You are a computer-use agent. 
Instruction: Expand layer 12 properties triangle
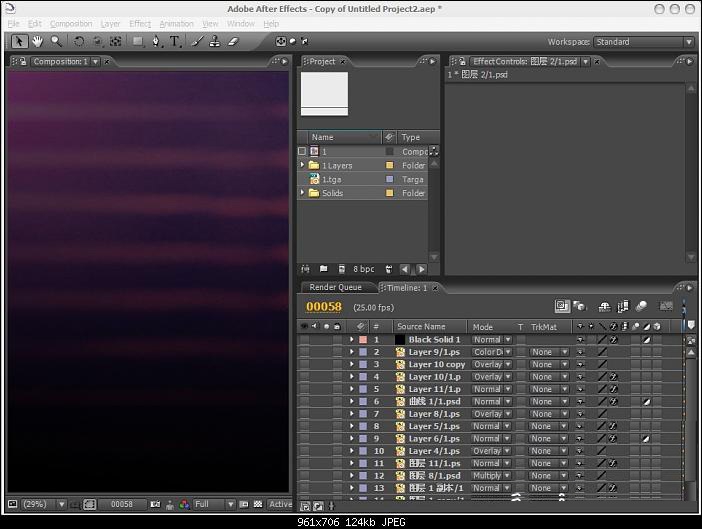352,476
